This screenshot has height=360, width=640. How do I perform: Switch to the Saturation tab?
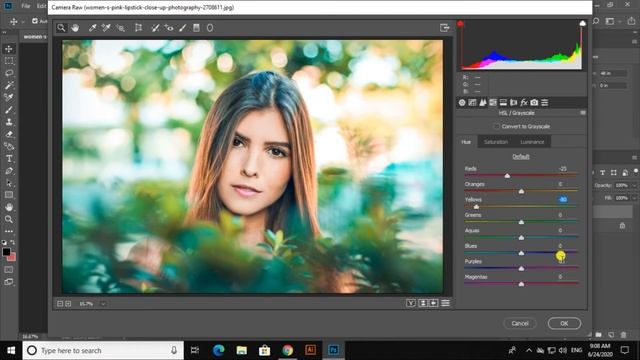(496, 142)
